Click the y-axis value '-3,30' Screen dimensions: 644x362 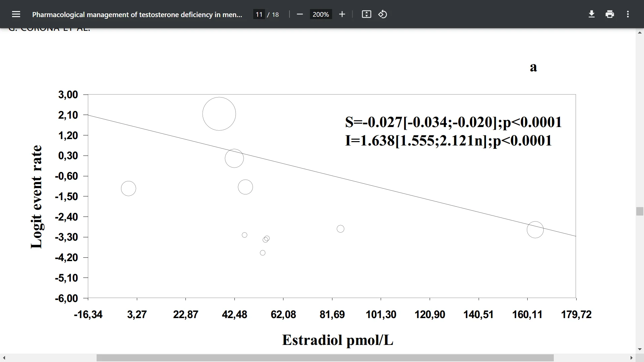[66, 237]
